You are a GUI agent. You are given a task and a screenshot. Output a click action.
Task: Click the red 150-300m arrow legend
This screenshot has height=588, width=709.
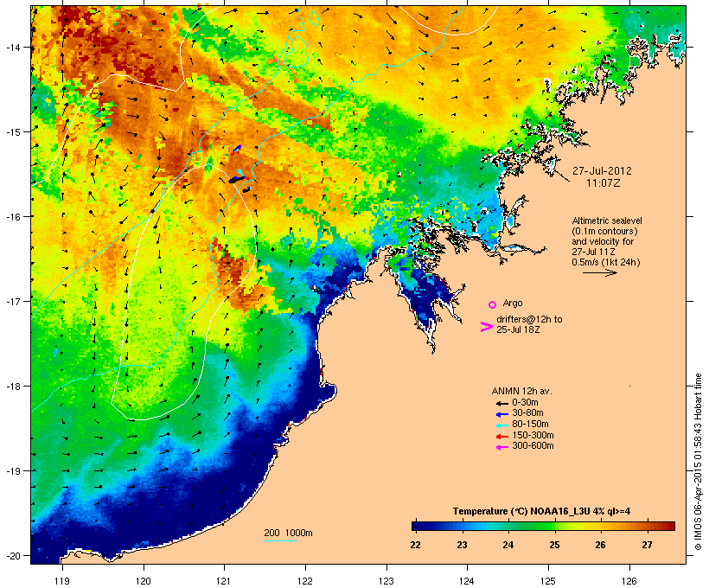[501, 437]
